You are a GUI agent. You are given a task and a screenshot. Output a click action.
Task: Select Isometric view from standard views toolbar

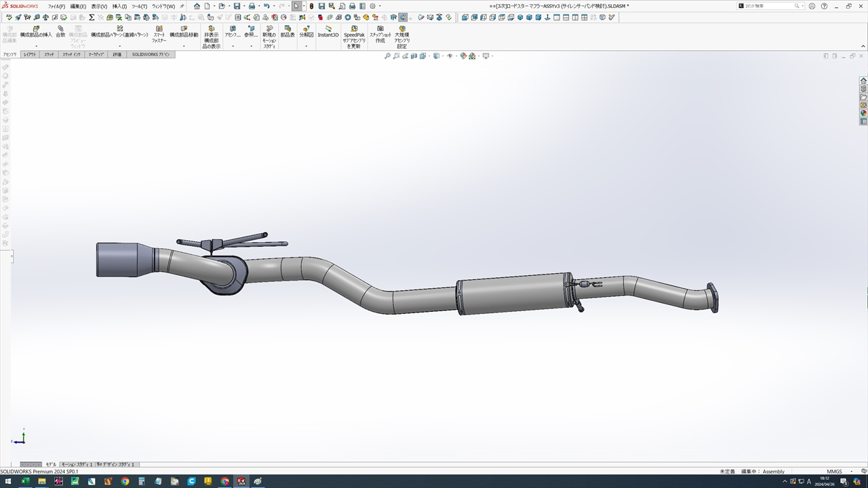coord(520,17)
